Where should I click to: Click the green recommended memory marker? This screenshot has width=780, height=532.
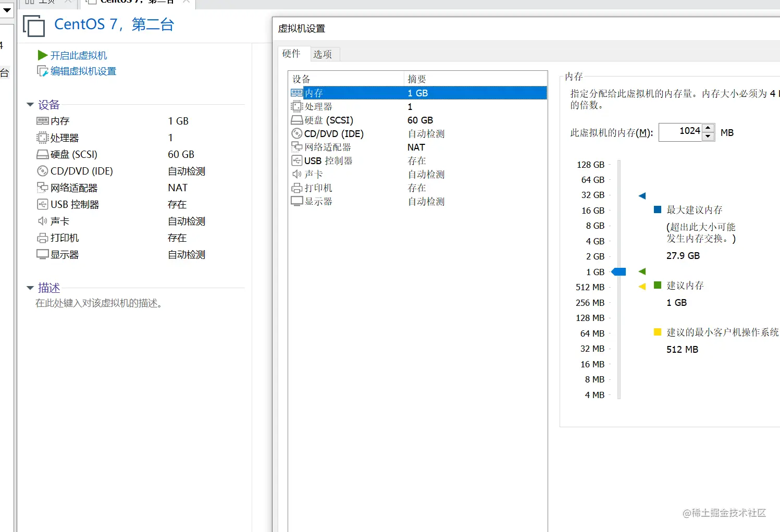click(642, 271)
